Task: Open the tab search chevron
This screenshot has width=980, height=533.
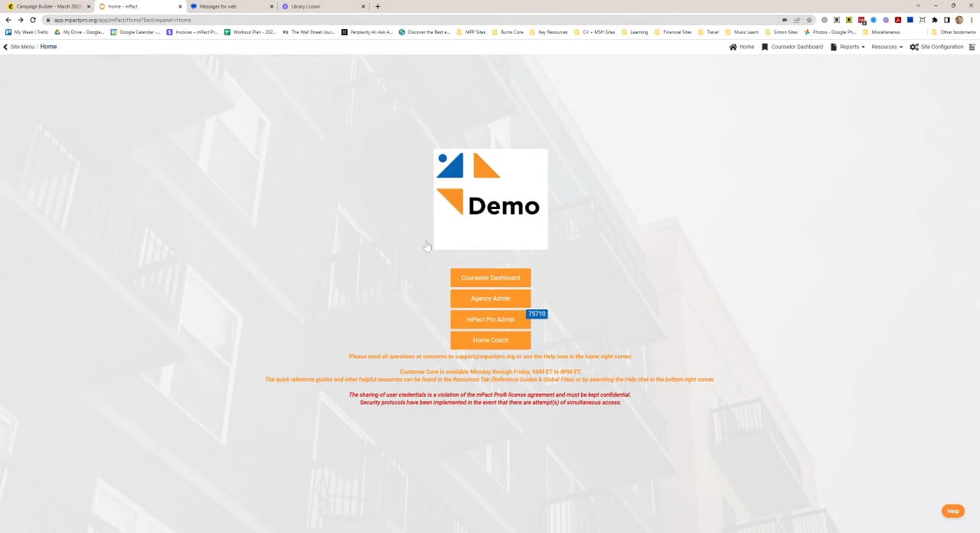Action: [x=918, y=6]
